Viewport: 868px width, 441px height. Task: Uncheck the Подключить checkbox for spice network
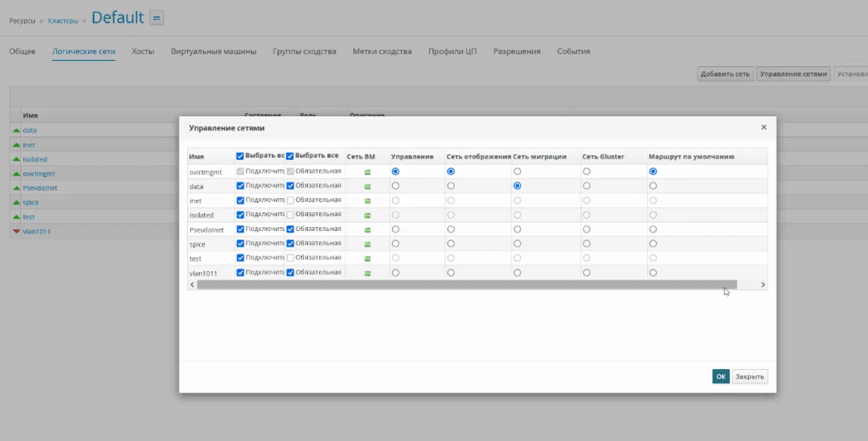coord(240,244)
